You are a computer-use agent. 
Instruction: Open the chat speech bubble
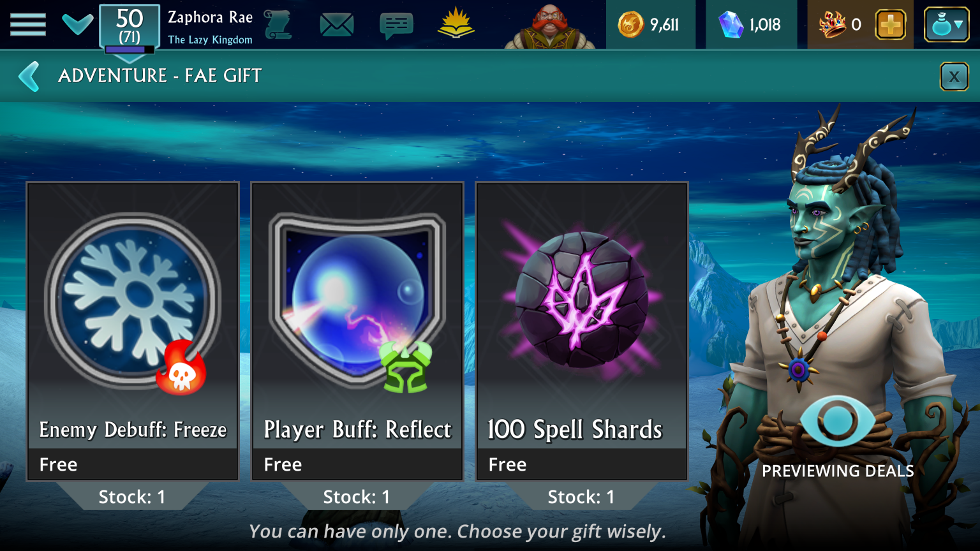[x=396, y=26]
